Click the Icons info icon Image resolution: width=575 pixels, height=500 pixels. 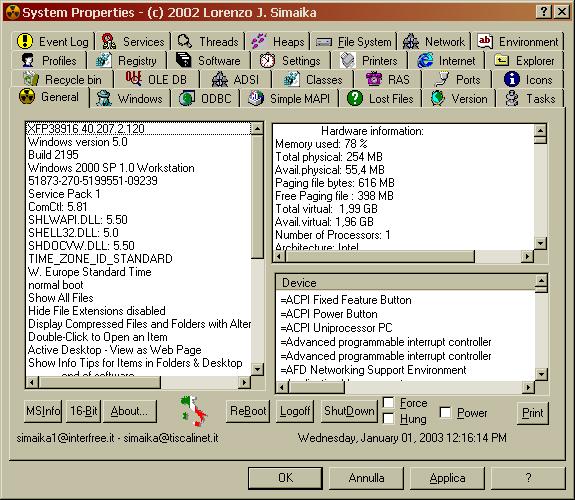point(512,79)
